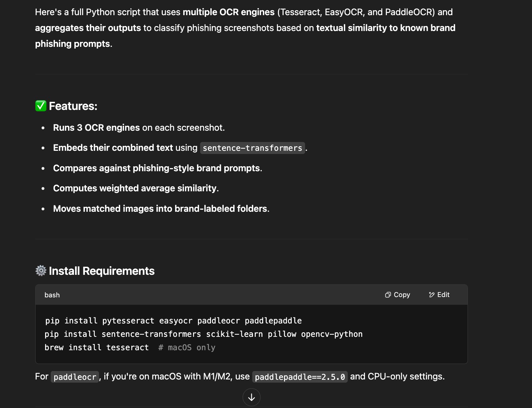Click the '# macOS only' comment
Image resolution: width=532 pixels, height=408 pixels.
click(x=187, y=347)
